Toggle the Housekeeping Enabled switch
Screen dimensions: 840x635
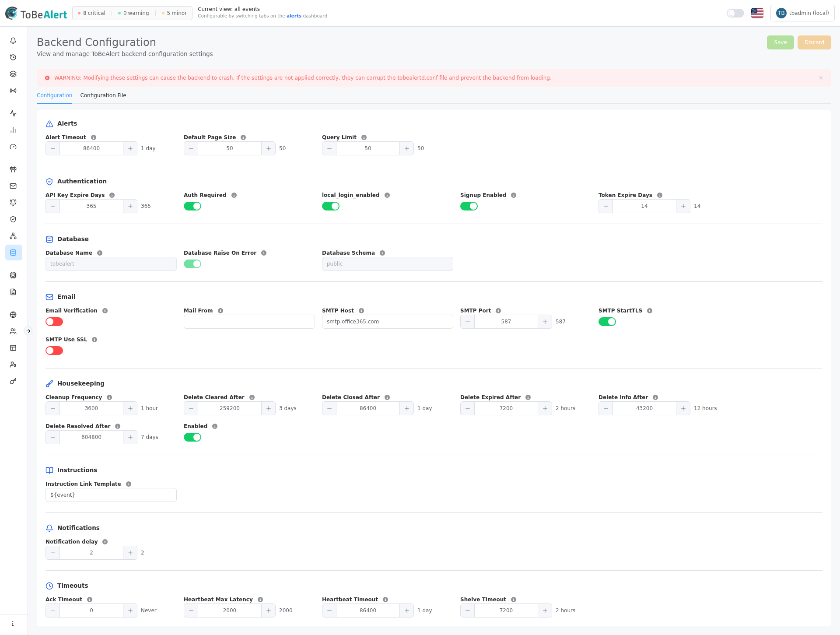pos(192,437)
